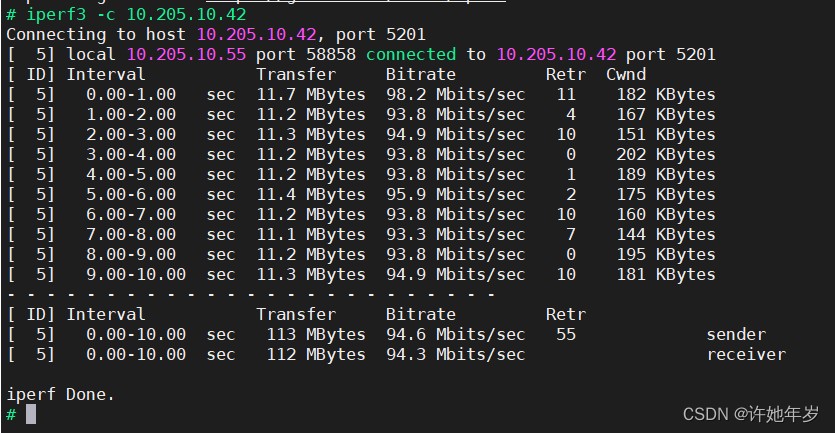Click the 95.9 Mbits/sec bitrate value
835x433 pixels.
point(455,194)
